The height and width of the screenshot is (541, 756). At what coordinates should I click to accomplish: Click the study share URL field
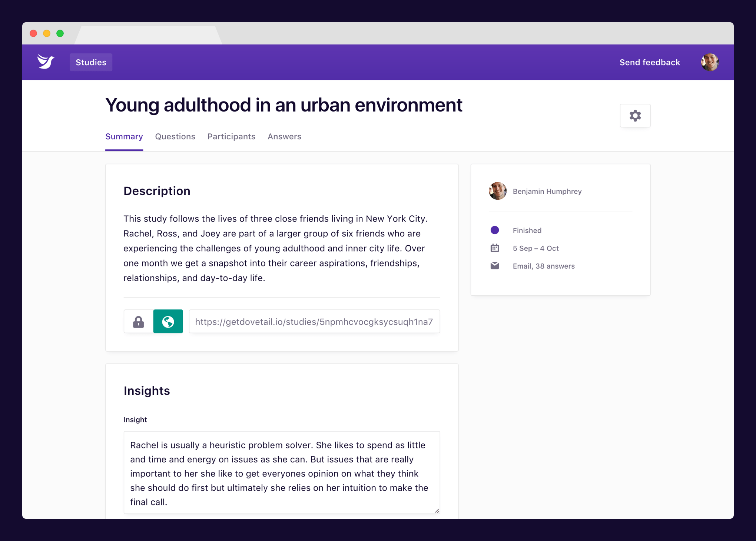314,322
